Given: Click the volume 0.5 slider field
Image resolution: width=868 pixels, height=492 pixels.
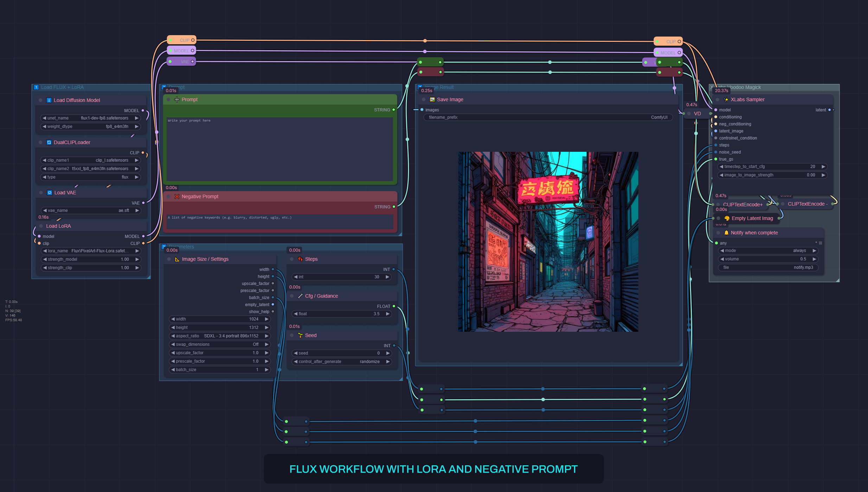Looking at the screenshot, I should click(768, 259).
